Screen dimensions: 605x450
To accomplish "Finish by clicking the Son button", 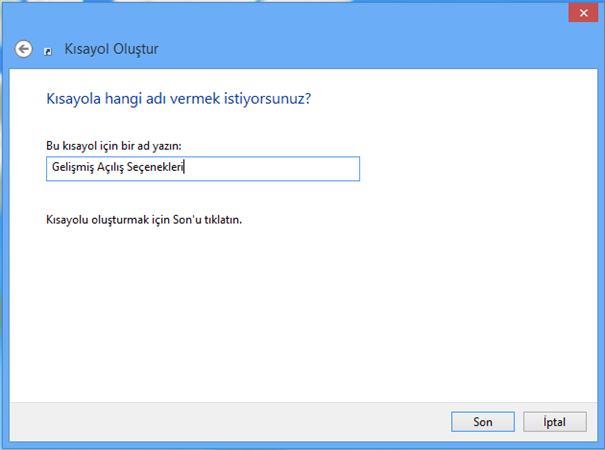I will pos(483,421).
